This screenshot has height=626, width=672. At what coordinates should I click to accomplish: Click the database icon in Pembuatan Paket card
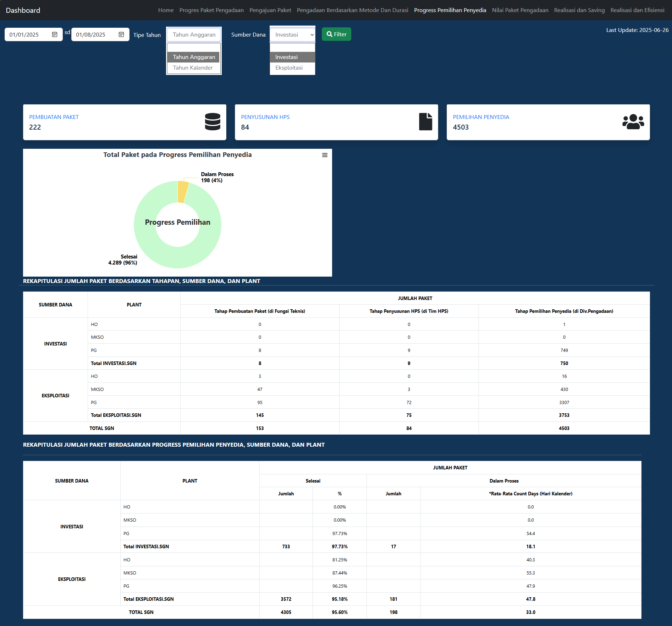point(213,122)
